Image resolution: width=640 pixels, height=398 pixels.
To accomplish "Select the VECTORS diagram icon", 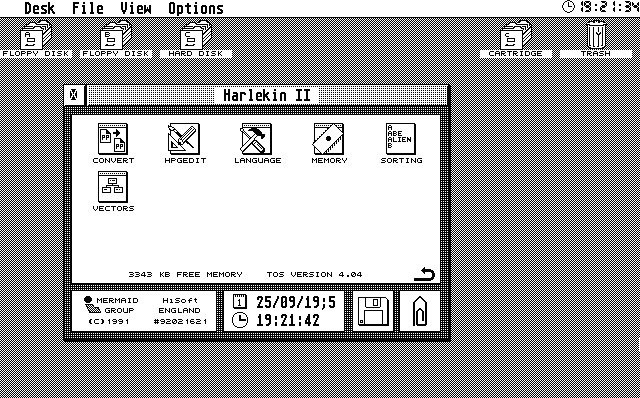I will point(113,187).
